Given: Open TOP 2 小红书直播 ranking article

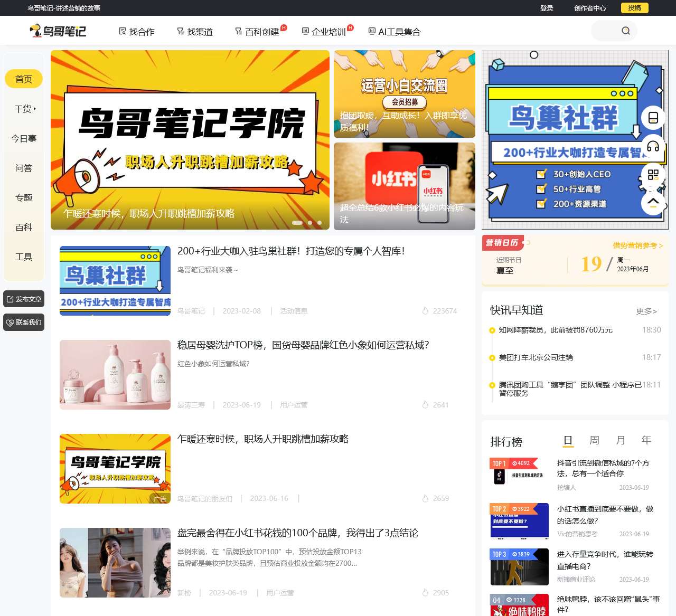Looking at the screenshot, I should click(605, 515).
